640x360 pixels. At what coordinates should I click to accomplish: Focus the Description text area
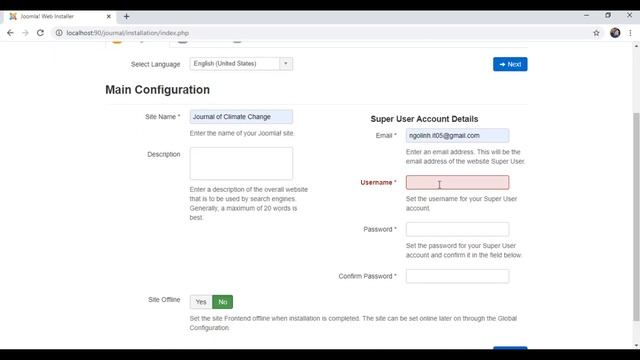(241, 163)
